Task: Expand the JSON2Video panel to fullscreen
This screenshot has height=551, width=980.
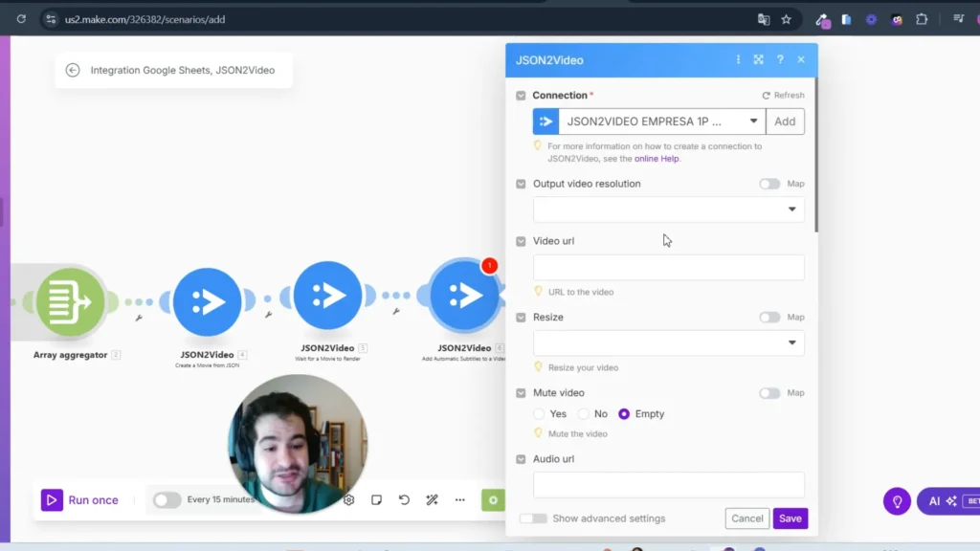Action: (x=758, y=59)
